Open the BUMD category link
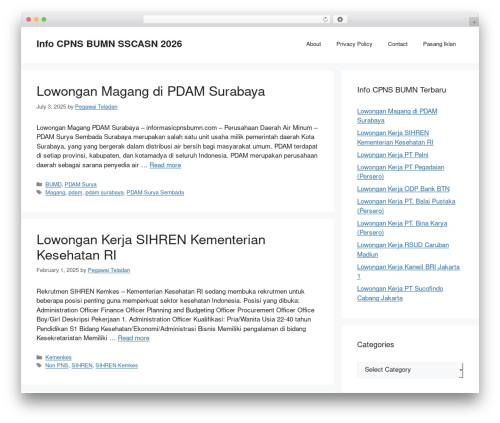The image size is (500, 423). tap(53, 184)
